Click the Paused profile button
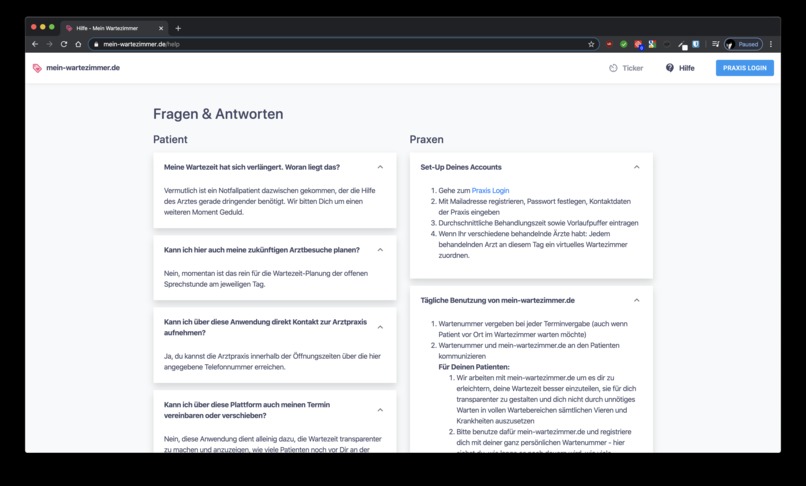This screenshot has height=486, width=806. (743, 44)
